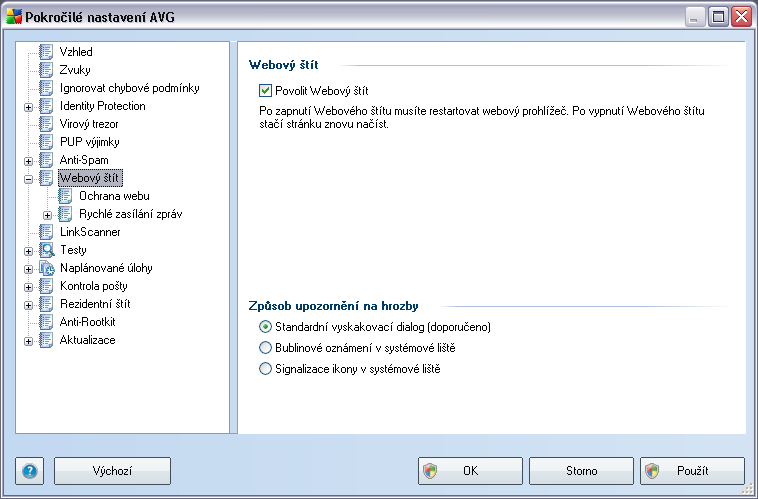Image resolution: width=758 pixels, height=499 pixels.
Task: Apply changes with the Použít button
Action: click(692, 471)
